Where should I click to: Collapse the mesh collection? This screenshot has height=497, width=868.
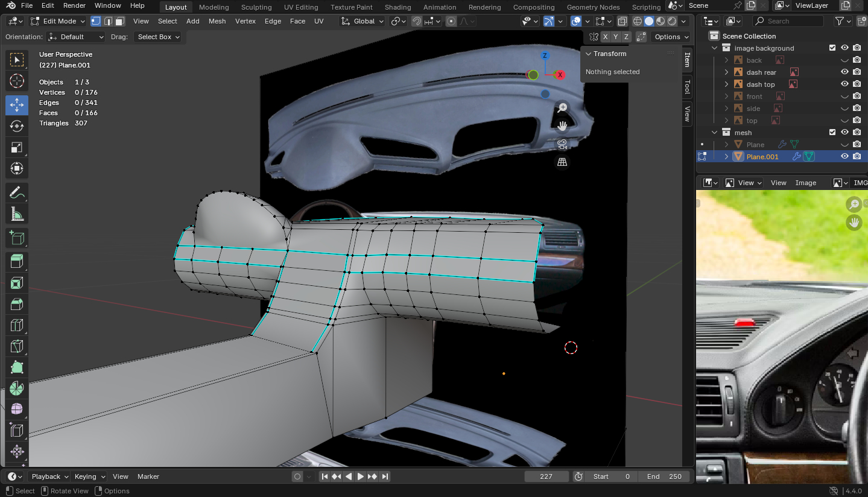coord(715,133)
